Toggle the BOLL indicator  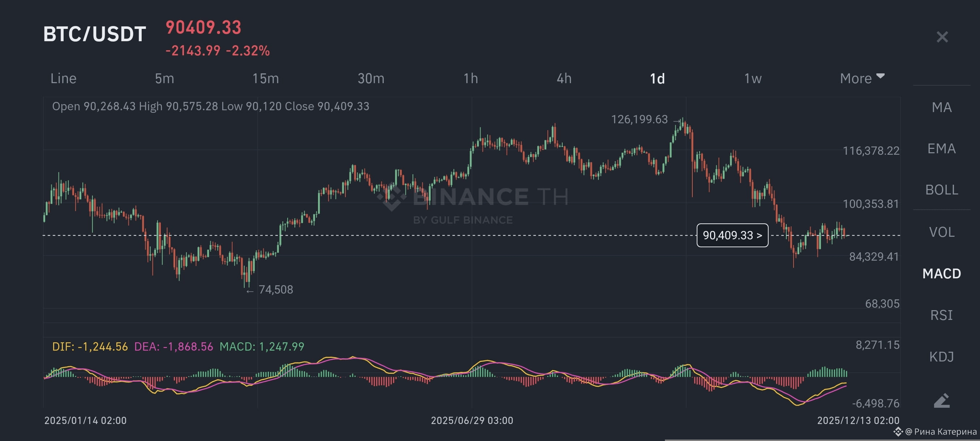coord(942,190)
